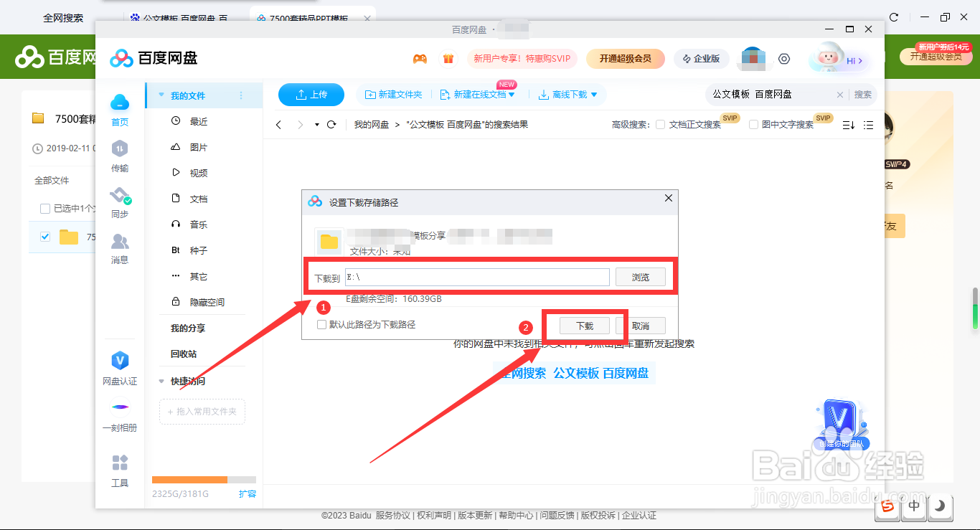Open 回收站 recycle bin
This screenshot has height=530, width=980.
[184, 354]
